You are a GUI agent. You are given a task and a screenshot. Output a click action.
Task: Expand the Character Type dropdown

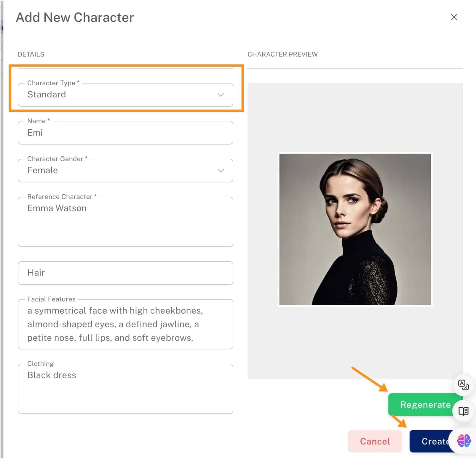(220, 95)
